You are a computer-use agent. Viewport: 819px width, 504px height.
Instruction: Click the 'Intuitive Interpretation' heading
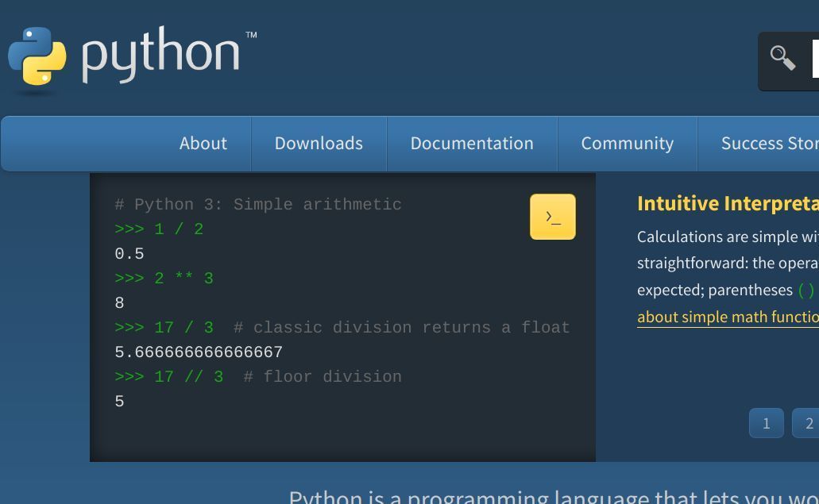(x=728, y=203)
